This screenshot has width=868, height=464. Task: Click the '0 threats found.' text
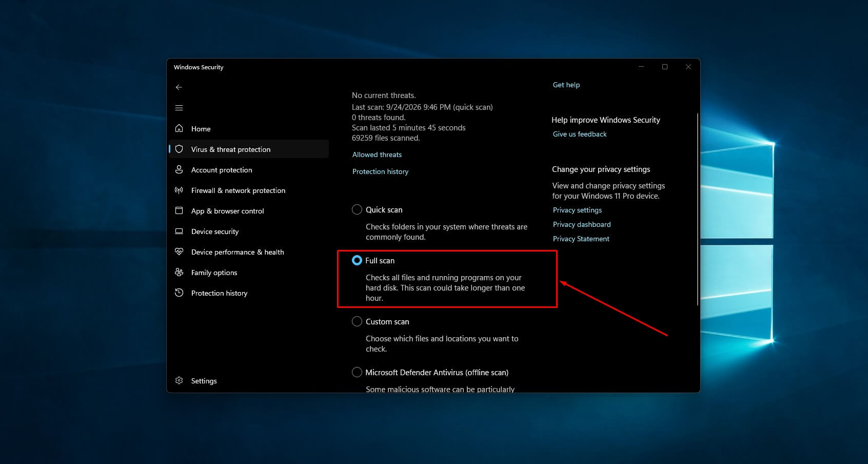[379, 118]
